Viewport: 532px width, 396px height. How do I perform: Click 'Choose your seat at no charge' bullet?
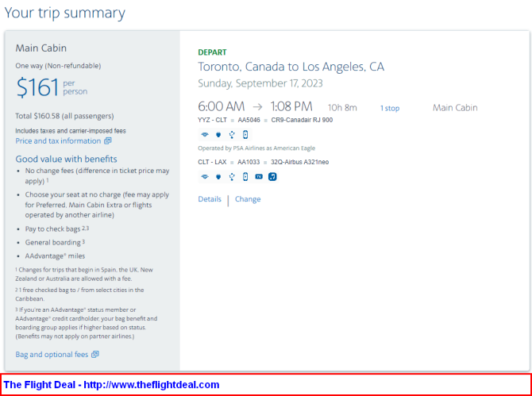[x=97, y=205]
